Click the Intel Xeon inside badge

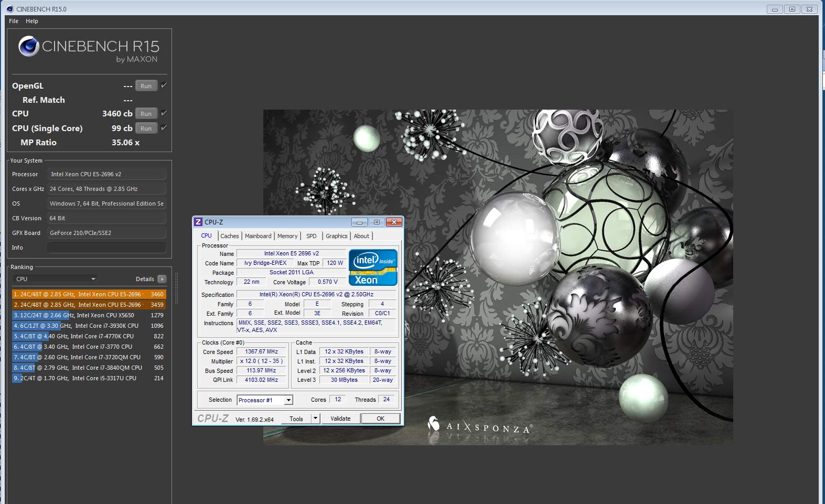(373, 267)
